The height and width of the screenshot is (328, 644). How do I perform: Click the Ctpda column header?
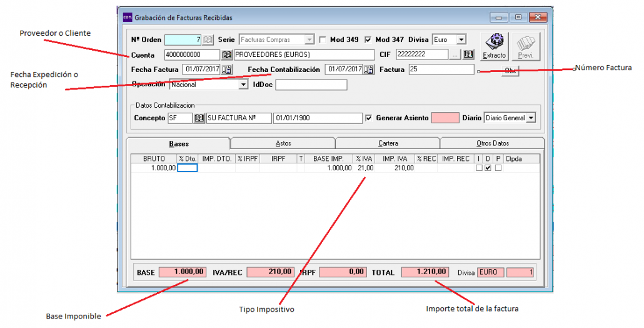point(521,158)
